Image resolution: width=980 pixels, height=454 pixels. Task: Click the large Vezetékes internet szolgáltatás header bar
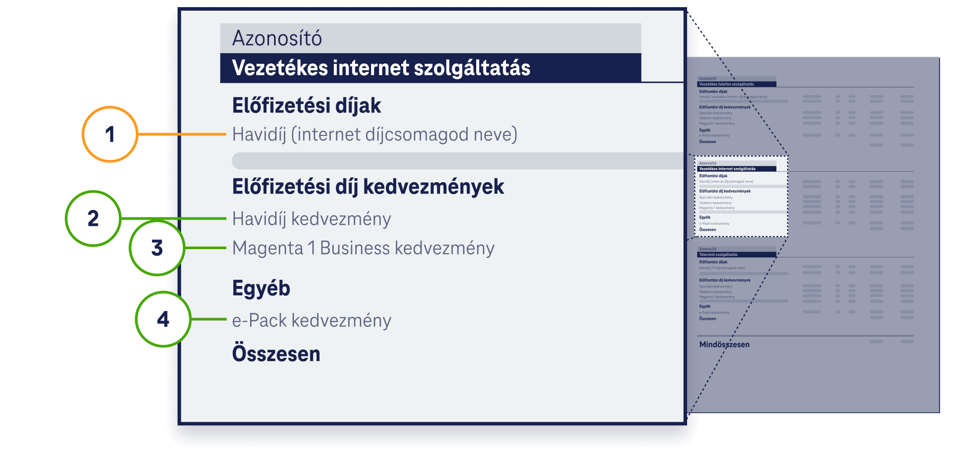pyautogui.click(x=430, y=68)
